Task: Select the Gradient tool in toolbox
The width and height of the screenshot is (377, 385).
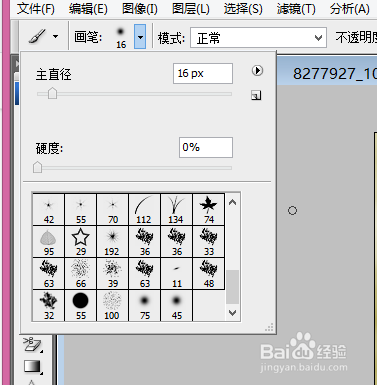Action: click(32, 366)
